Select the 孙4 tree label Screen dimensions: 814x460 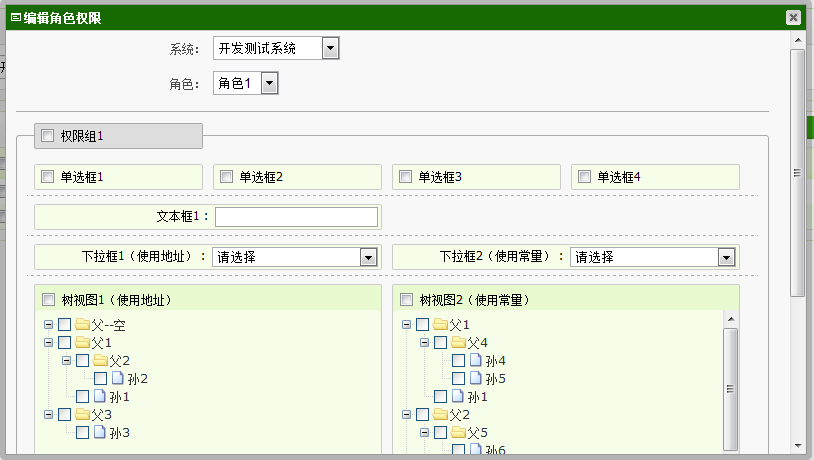pyautogui.click(x=495, y=361)
